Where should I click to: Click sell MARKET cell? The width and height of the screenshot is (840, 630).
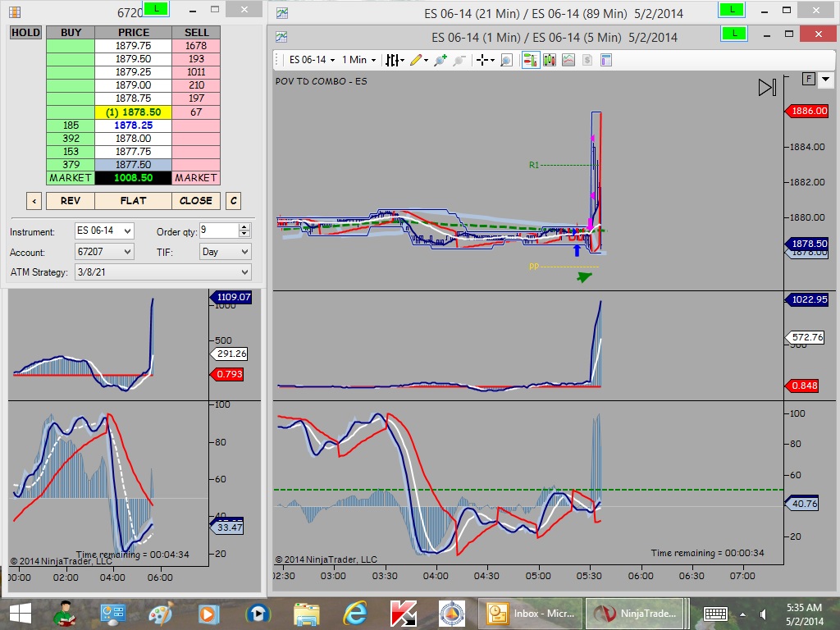tap(195, 178)
